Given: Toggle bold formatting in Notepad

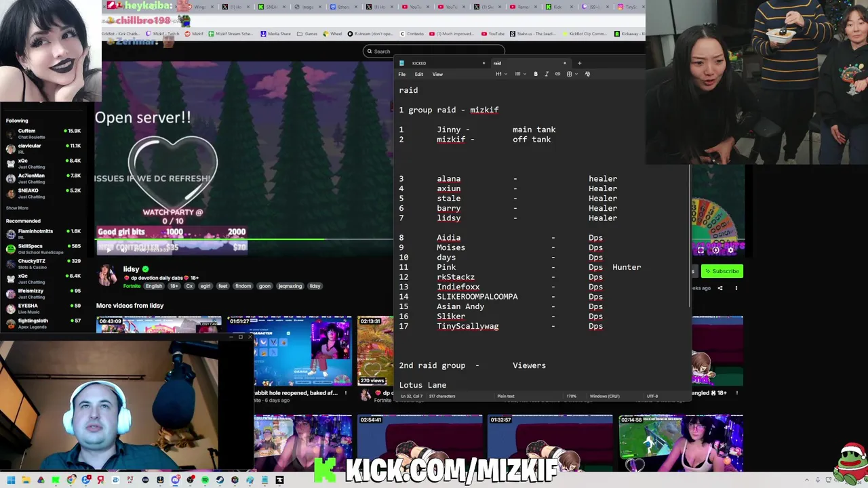Looking at the screenshot, I should click(536, 74).
